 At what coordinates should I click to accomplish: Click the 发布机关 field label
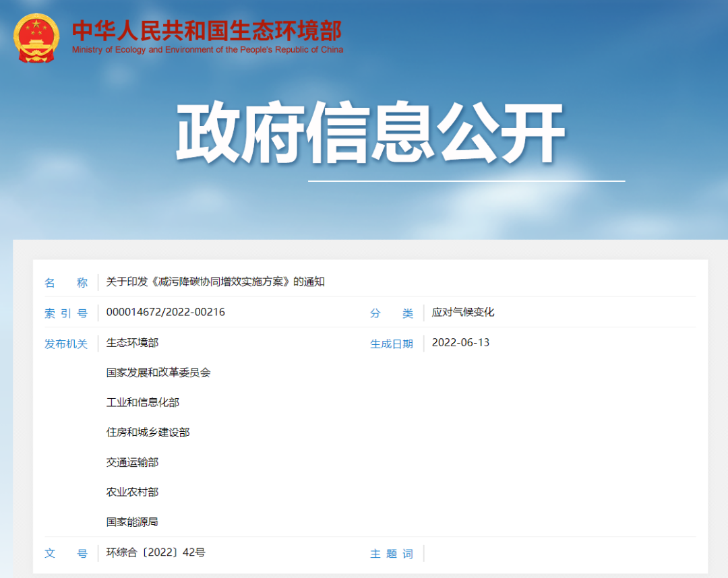tap(66, 344)
